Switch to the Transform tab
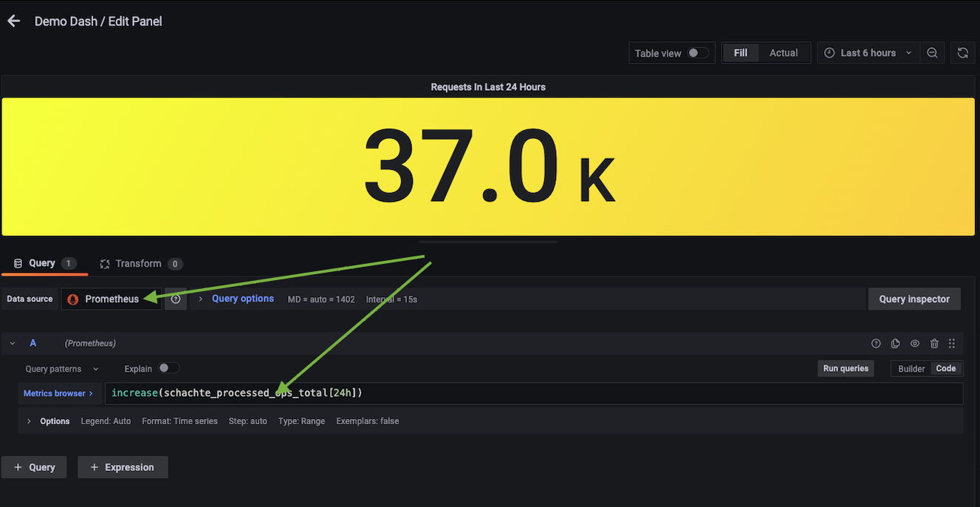The height and width of the screenshot is (507, 980). coord(139,264)
